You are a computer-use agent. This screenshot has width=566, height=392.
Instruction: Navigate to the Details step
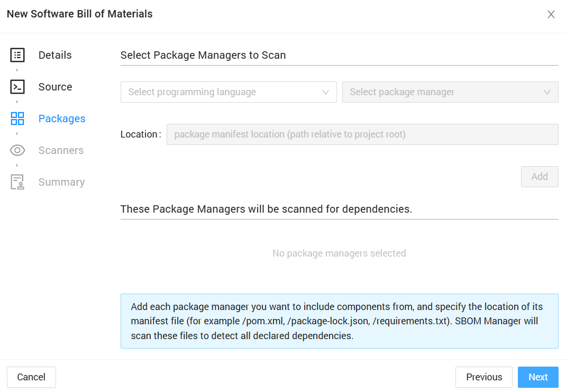pyautogui.click(x=54, y=54)
